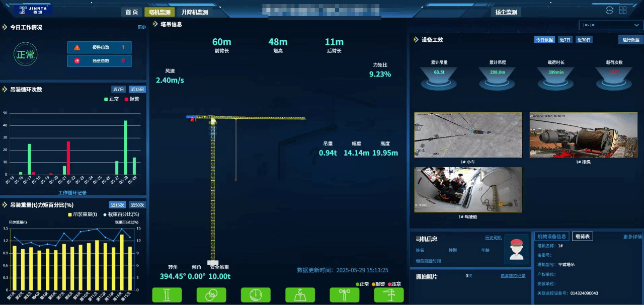Click the circular refresh icon in header
The image size is (644, 305).
[609, 10]
